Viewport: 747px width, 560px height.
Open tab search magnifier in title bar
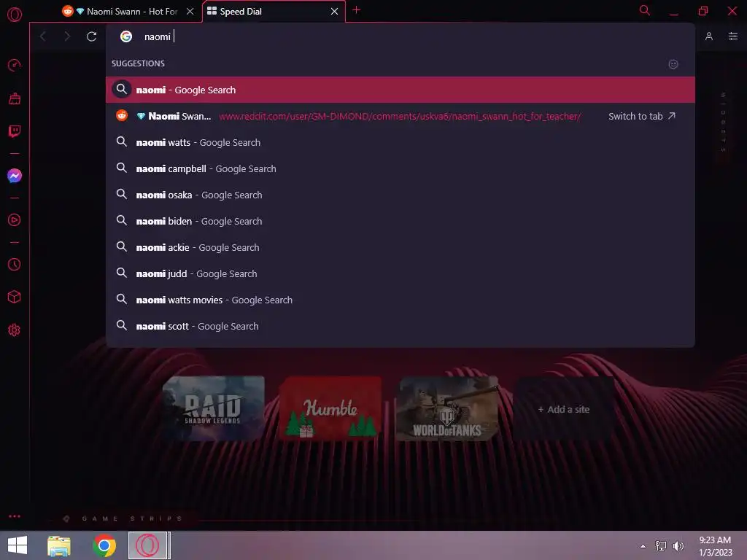(644, 10)
